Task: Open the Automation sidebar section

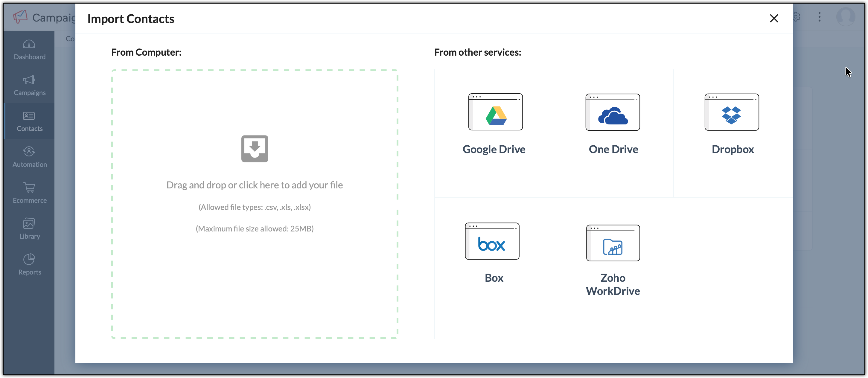Action: click(29, 157)
